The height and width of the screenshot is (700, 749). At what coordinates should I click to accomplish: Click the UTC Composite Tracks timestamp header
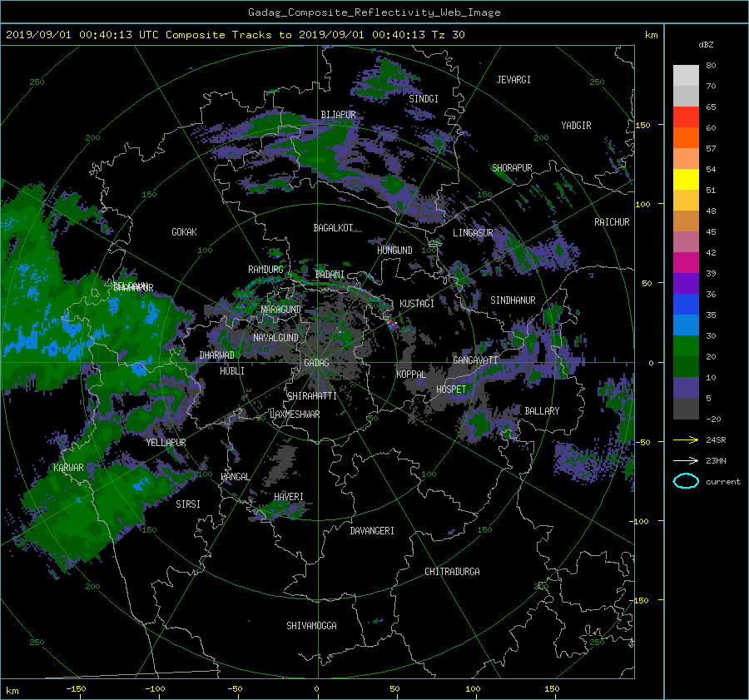(235, 35)
